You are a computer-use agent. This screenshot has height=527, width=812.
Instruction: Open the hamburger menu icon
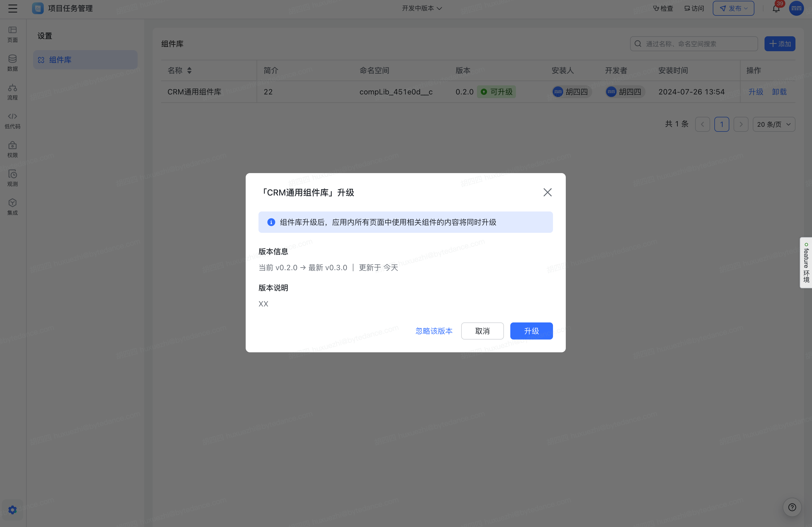pyautogui.click(x=13, y=8)
